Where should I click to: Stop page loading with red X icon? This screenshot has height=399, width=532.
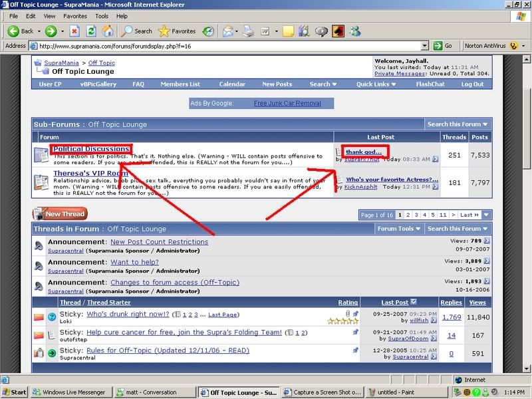74,31
